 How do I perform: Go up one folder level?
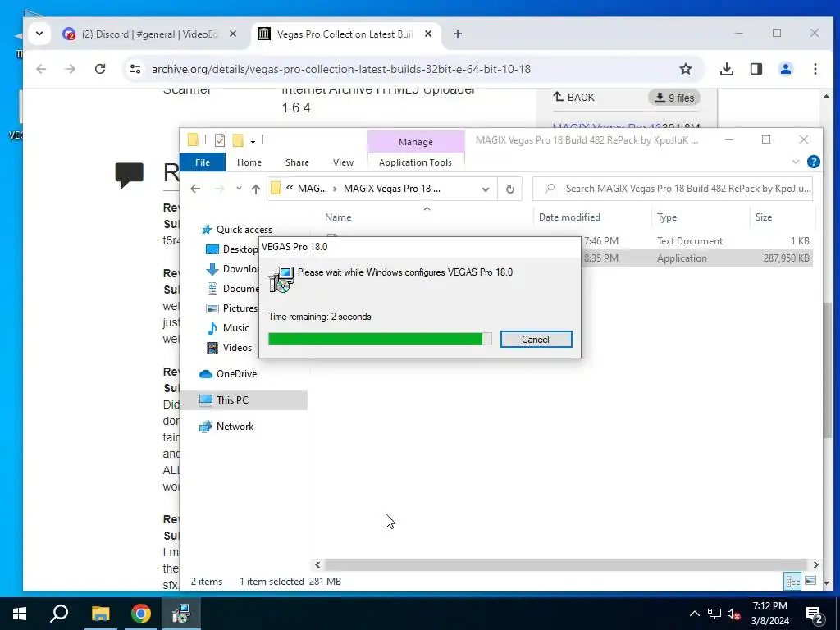256,189
